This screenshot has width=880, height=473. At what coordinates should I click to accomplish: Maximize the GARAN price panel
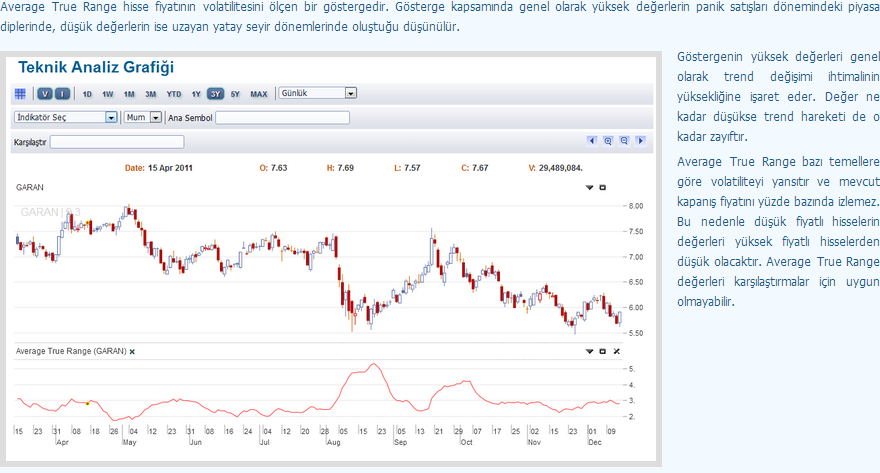click(603, 187)
